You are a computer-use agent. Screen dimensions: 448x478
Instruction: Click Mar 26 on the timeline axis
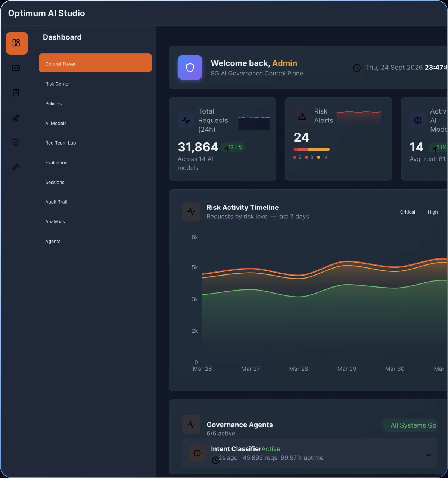click(x=202, y=369)
